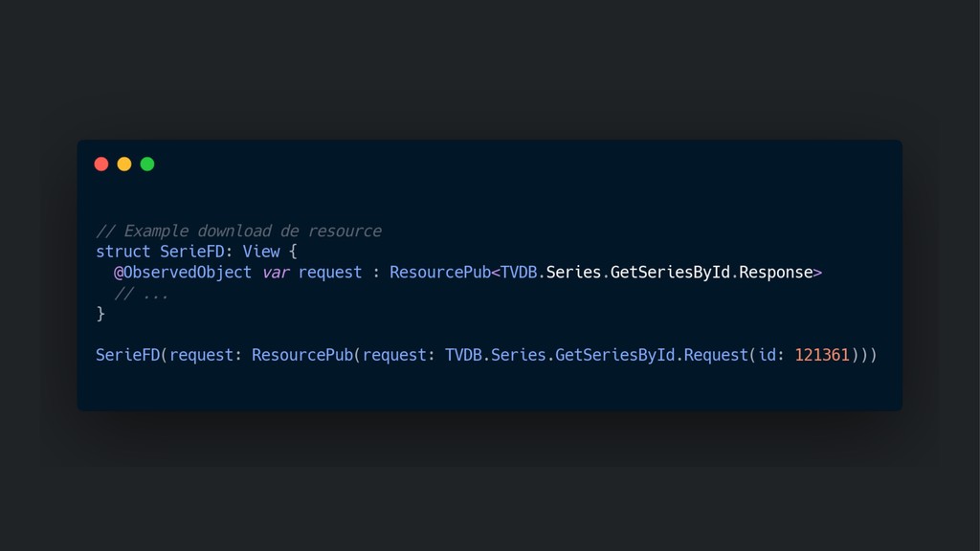Click the "Request" initializer name
The image size is (980, 551).
[716, 355]
